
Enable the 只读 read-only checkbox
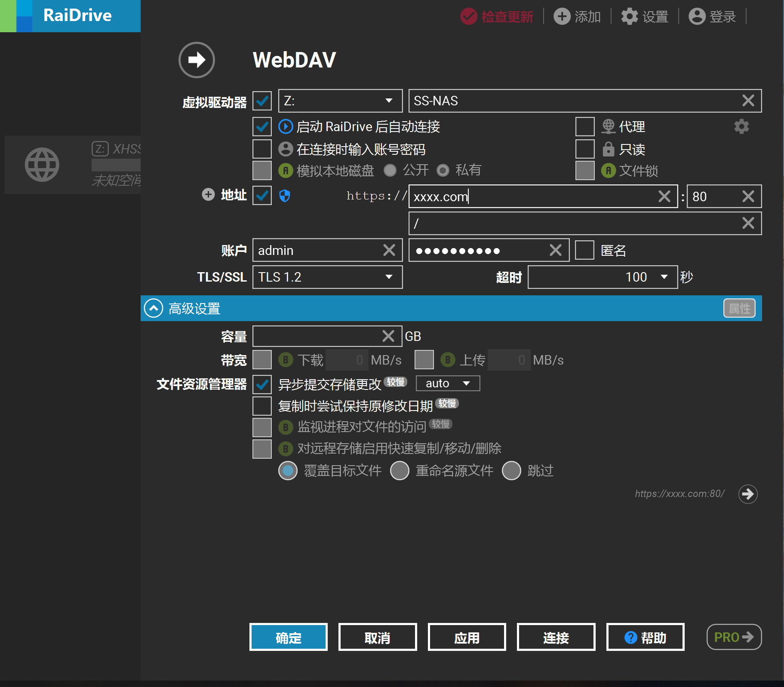(585, 149)
